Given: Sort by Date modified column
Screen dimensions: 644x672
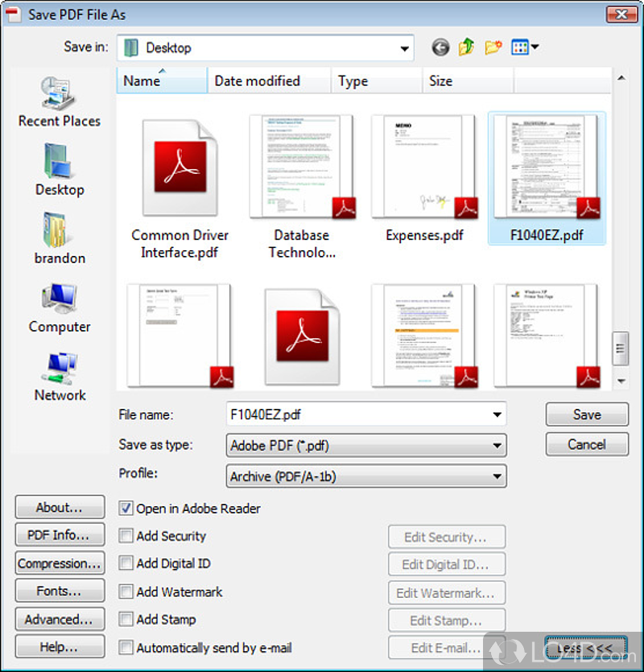Looking at the screenshot, I should [269, 80].
